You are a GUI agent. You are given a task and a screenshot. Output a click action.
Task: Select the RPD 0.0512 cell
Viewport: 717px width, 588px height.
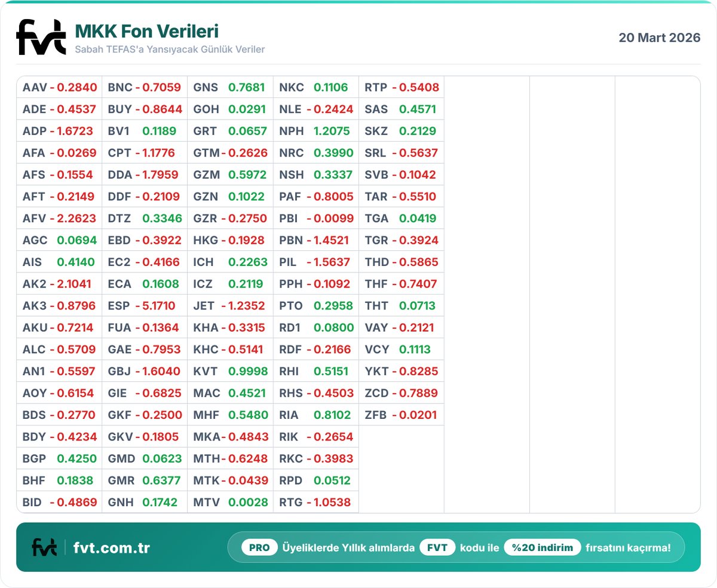pyautogui.click(x=316, y=480)
